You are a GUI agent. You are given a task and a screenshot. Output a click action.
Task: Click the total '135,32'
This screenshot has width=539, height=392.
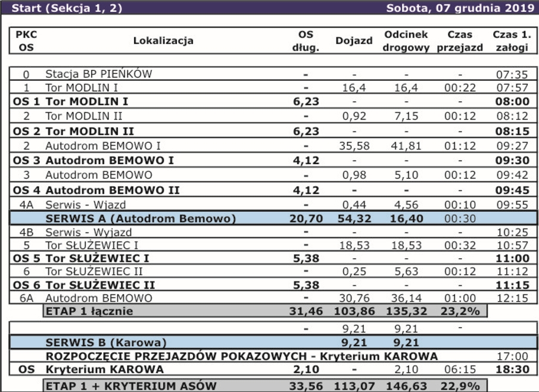click(406, 311)
